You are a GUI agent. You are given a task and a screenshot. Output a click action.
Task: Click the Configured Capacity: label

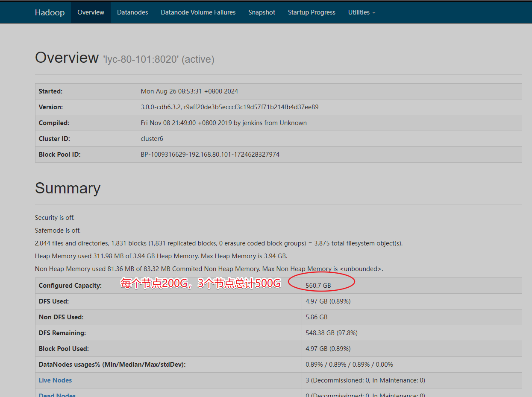pos(70,285)
